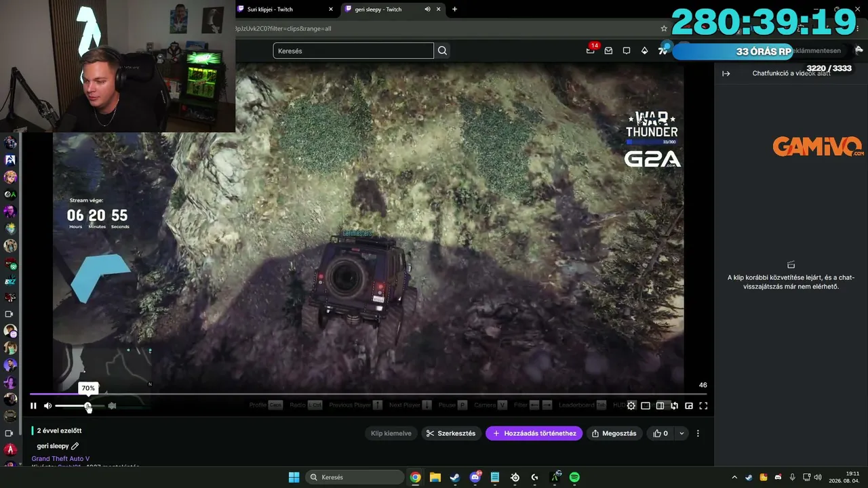868x488 pixels.
Task: Open the Twitch notifications inbox with badge 14
Action: [x=591, y=51]
